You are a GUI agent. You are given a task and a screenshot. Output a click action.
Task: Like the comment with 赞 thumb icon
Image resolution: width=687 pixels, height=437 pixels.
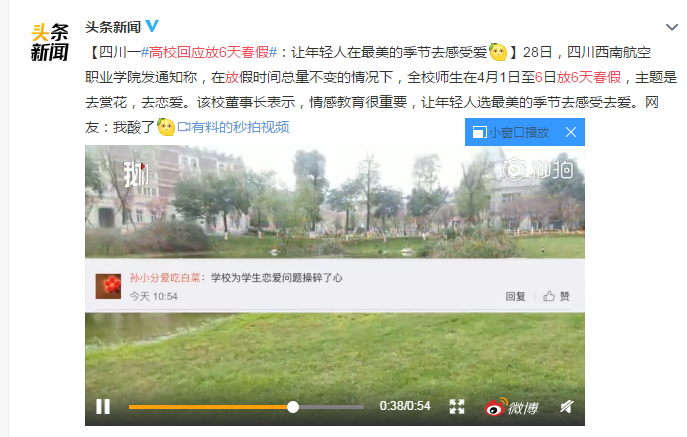click(x=556, y=296)
